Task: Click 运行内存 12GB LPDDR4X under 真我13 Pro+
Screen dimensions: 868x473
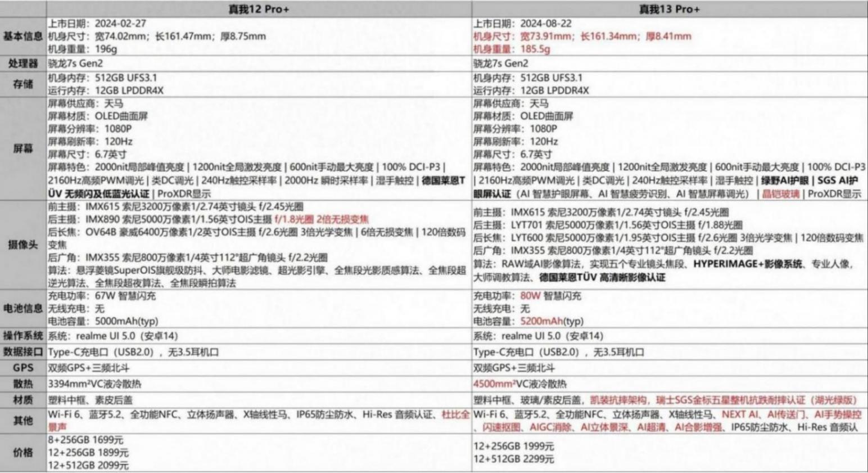Action: [531, 91]
